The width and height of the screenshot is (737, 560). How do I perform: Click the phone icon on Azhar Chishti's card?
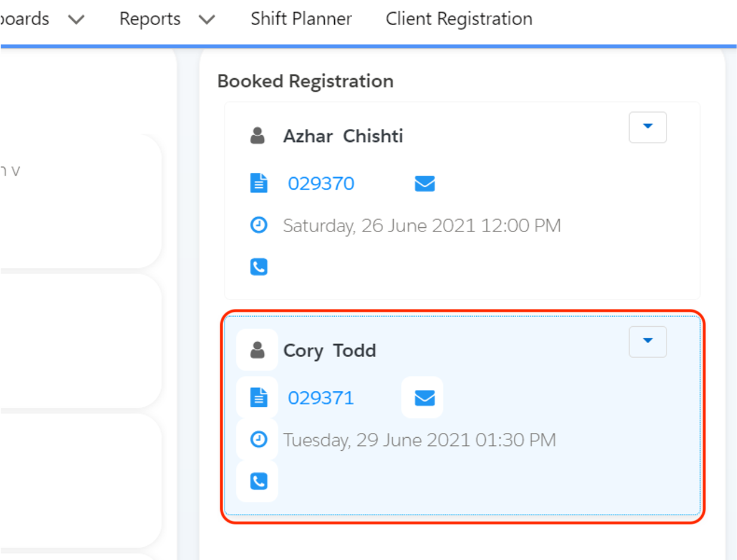[x=258, y=267]
